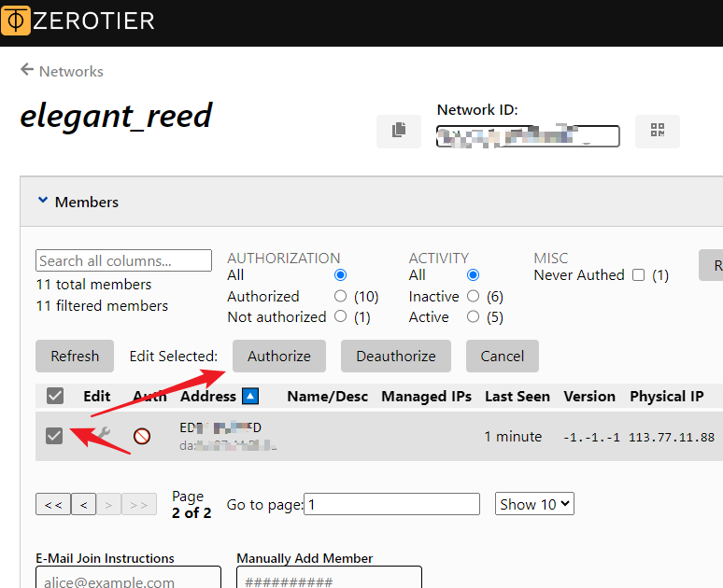Click the Search all columns field
The image size is (723, 588).
pyautogui.click(x=123, y=260)
